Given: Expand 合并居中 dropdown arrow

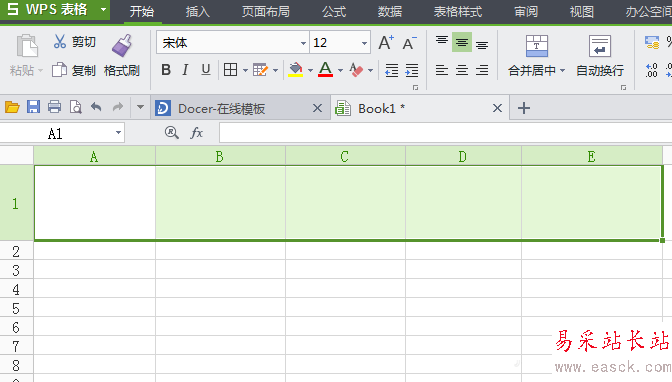Looking at the screenshot, I should tap(562, 70).
